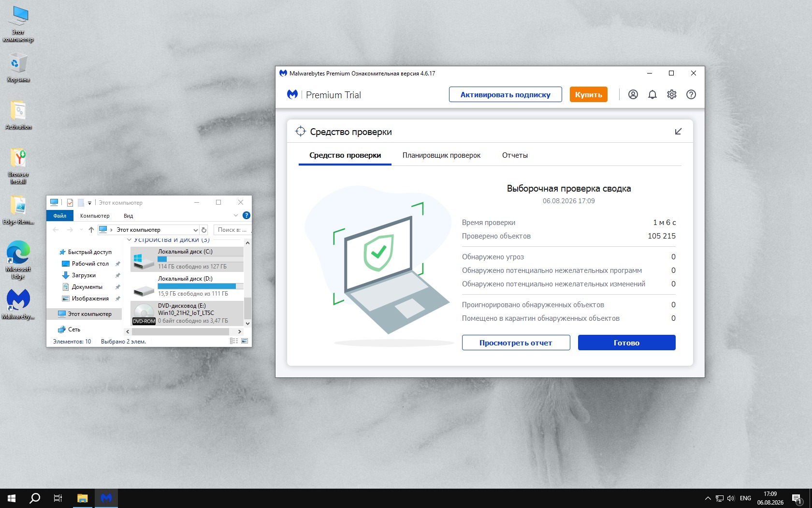The image size is (812, 508).
Task: Click the Properties icon in Explorer title bar
Action: click(70, 203)
